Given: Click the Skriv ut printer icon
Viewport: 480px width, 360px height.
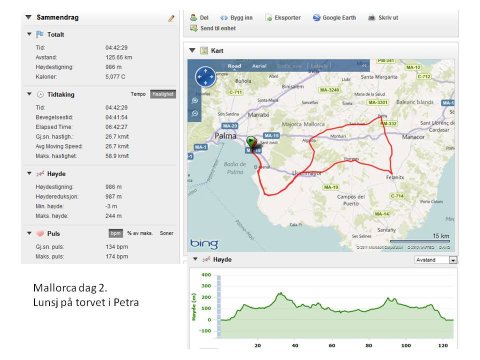Looking at the screenshot, I should [371, 18].
